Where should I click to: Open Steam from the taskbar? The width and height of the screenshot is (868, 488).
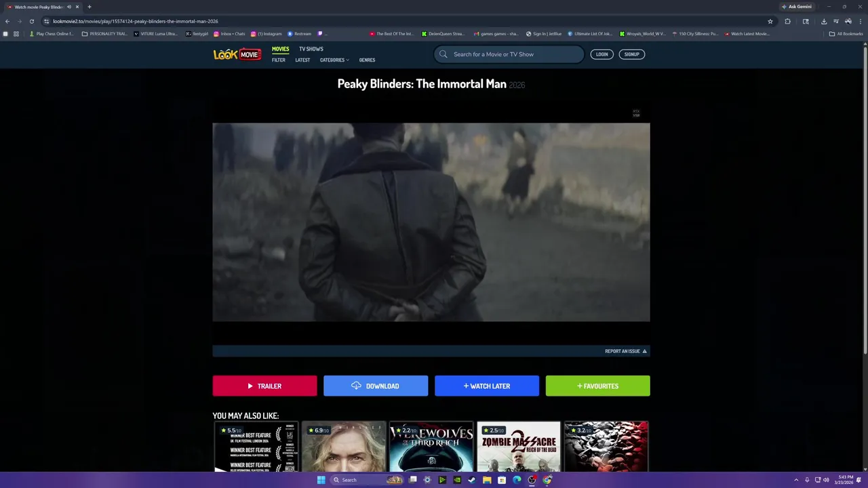[x=471, y=480]
